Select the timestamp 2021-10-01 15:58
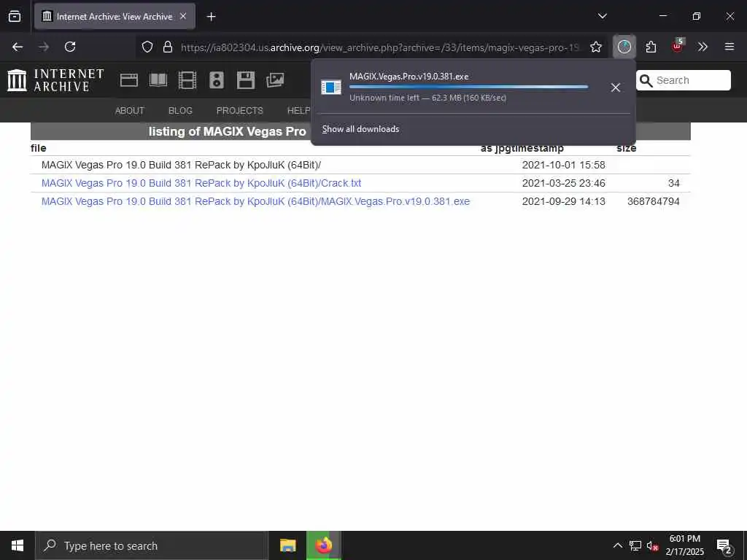The height and width of the screenshot is (560, 747). [564, 166]
